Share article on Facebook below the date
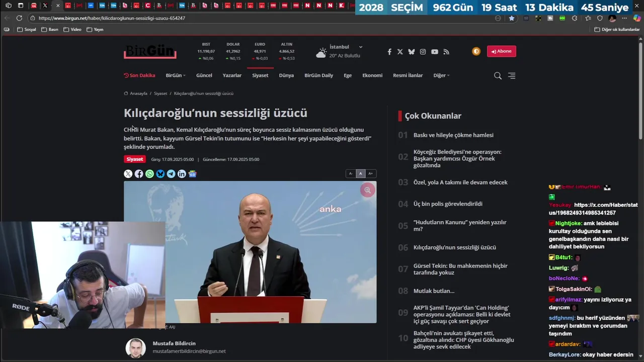644x362 pixels. tap(139, 174)
